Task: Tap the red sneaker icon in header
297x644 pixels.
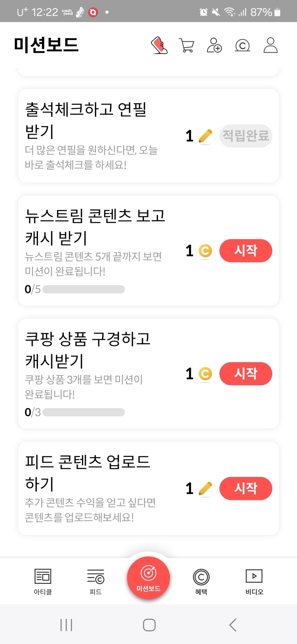Action: click(159, 45)
